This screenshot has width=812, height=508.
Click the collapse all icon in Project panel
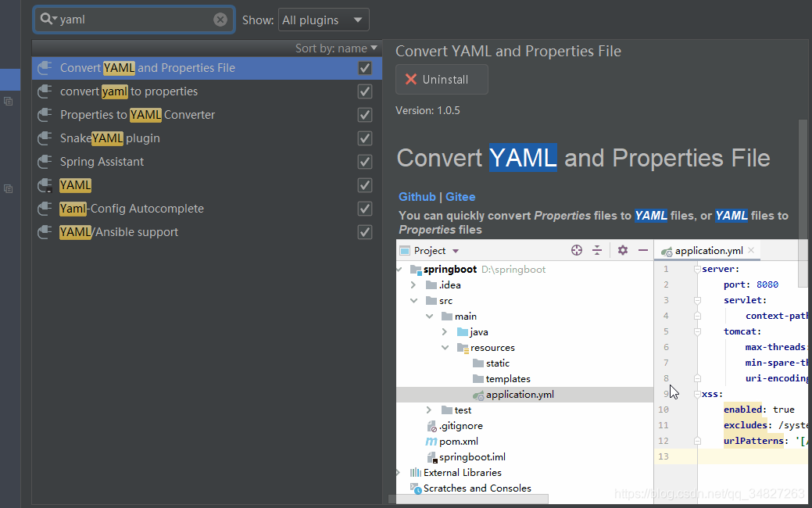[x=597, y=251]
